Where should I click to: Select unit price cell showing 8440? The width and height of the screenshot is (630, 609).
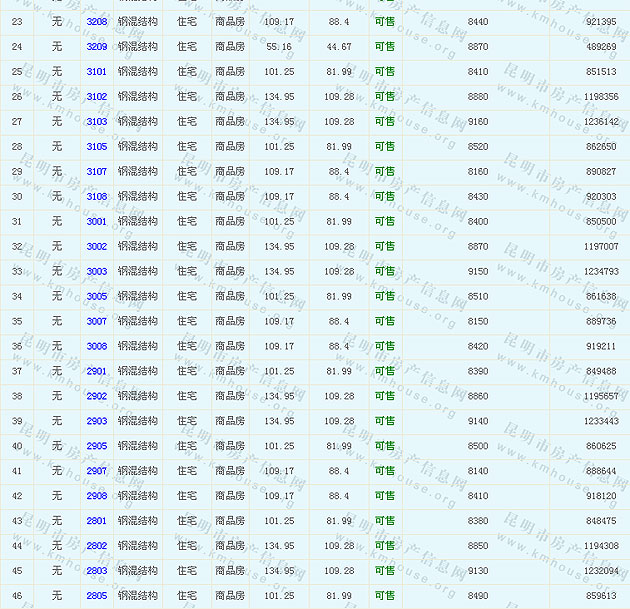point(478,22)
